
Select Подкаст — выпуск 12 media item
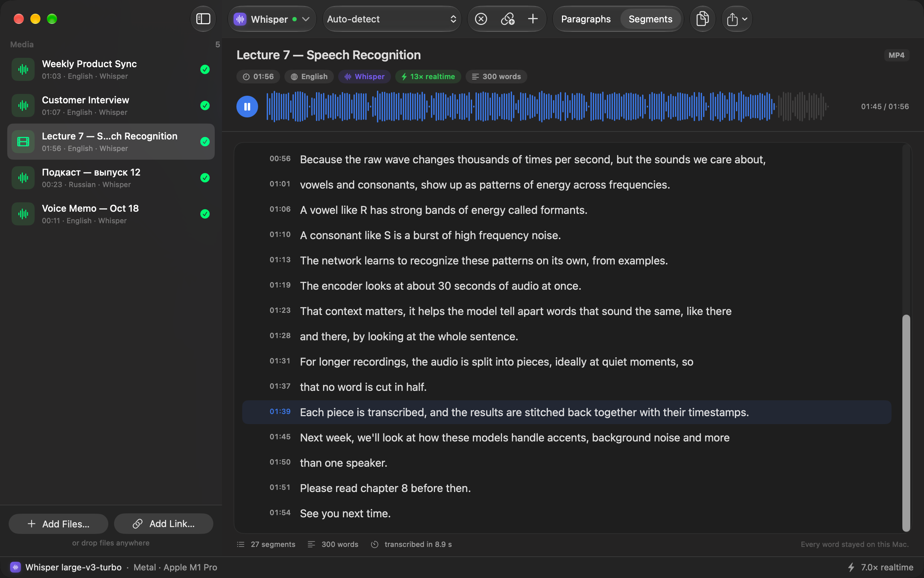111,178
